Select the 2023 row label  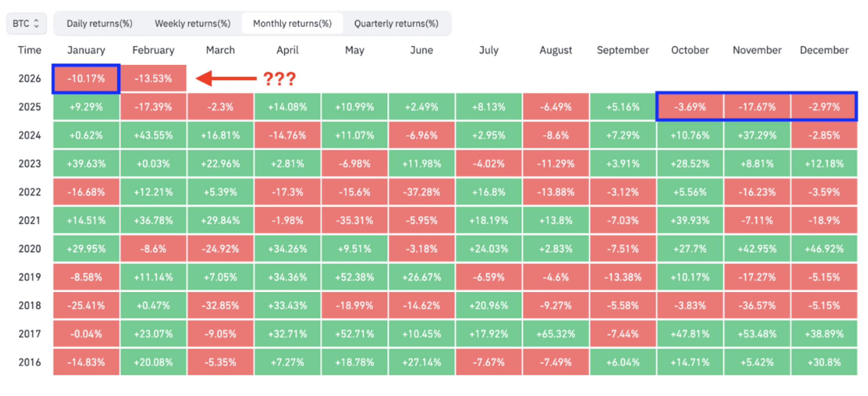coord(30,164)
